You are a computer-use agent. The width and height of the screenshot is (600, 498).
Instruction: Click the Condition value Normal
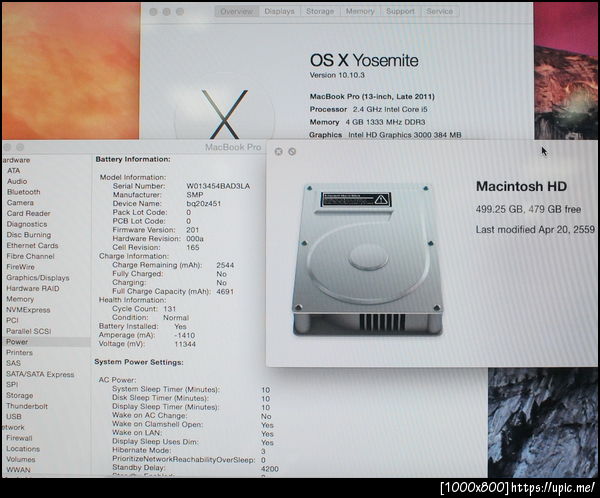[176, 317]
